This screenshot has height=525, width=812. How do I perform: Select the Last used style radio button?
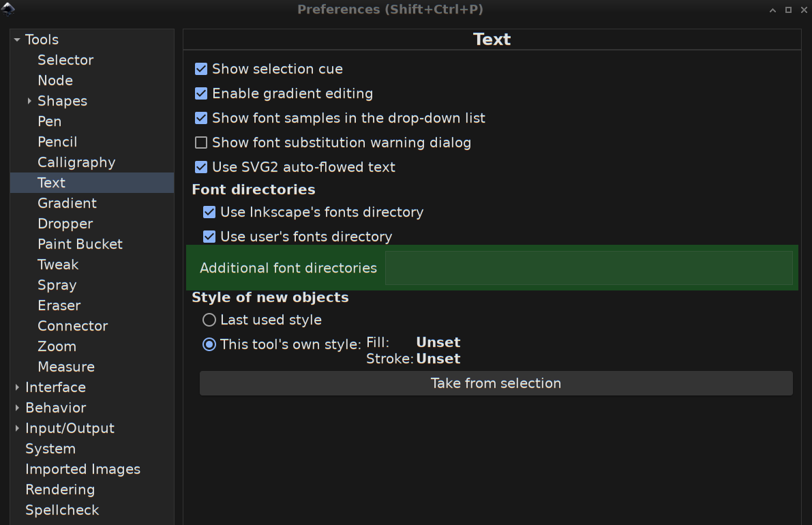pos(209,320)
